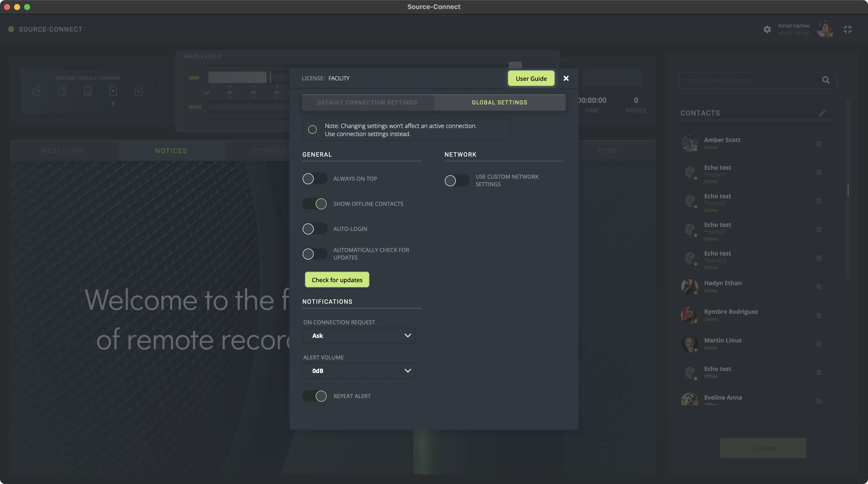Image resolution: width=868 pixels, height=484 pixels.
Task: Open Hadyn Ethan's contact menu icon
Action: (819, 287)
